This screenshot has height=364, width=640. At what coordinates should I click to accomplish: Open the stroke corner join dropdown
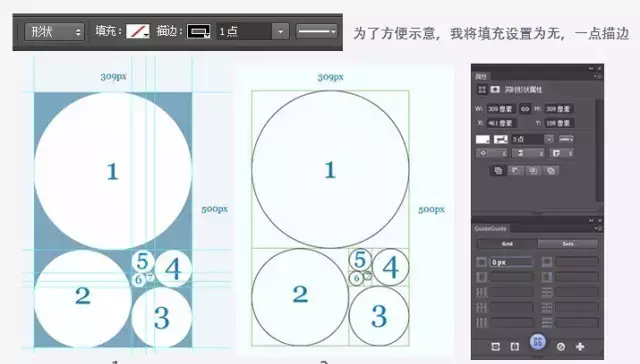[x=561, y=153]
